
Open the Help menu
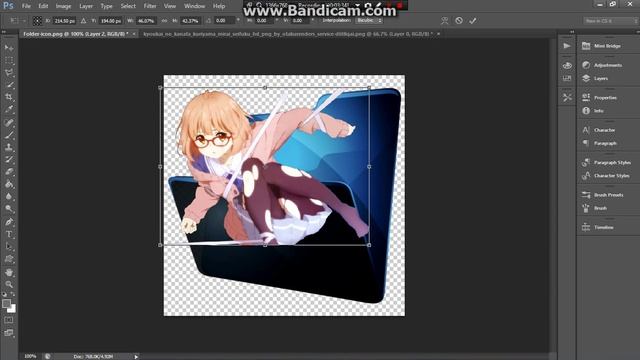[x=219, y=6]
